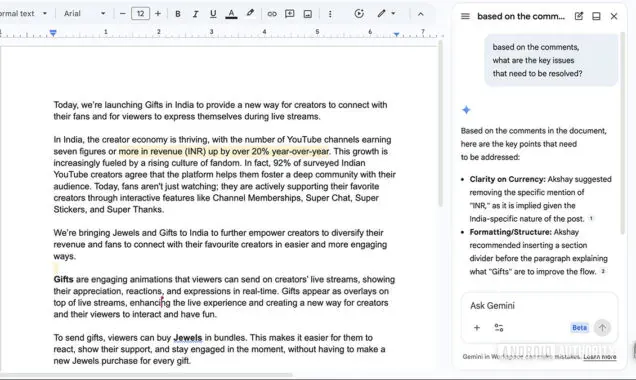Screen dimensions: 636x380
Task: Click the document horizontal scrollbar at bottom
Action: [x=146, y=375]
